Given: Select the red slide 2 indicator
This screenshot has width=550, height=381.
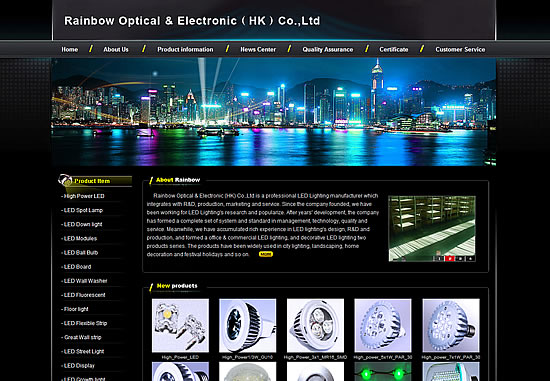Looking at the screenshot, I should click(x=450, y=259).
